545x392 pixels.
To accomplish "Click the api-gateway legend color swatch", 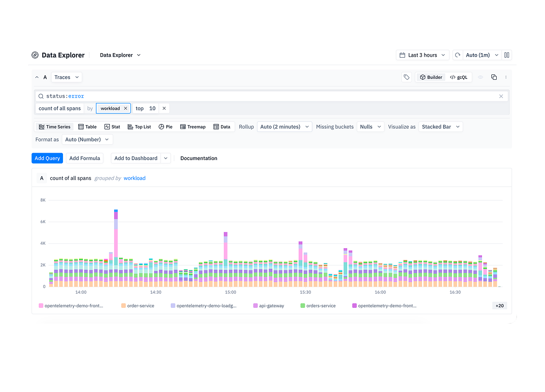I will click(x=256, y=306).
